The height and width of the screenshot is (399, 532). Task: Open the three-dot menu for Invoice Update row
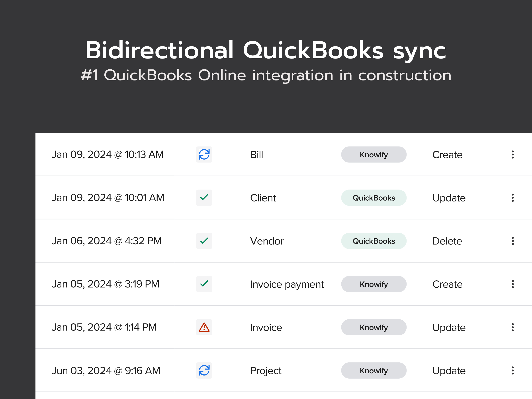click(x=513, y=327)
